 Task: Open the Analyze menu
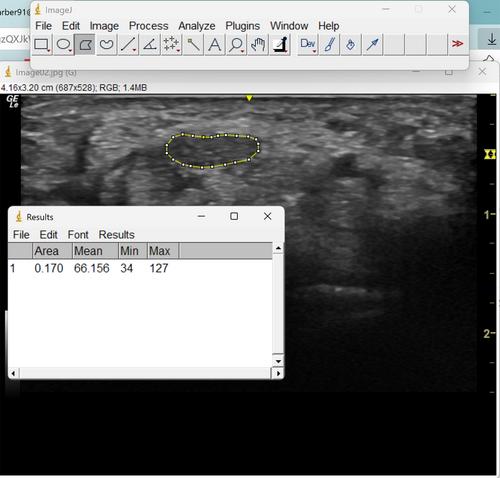197,26
